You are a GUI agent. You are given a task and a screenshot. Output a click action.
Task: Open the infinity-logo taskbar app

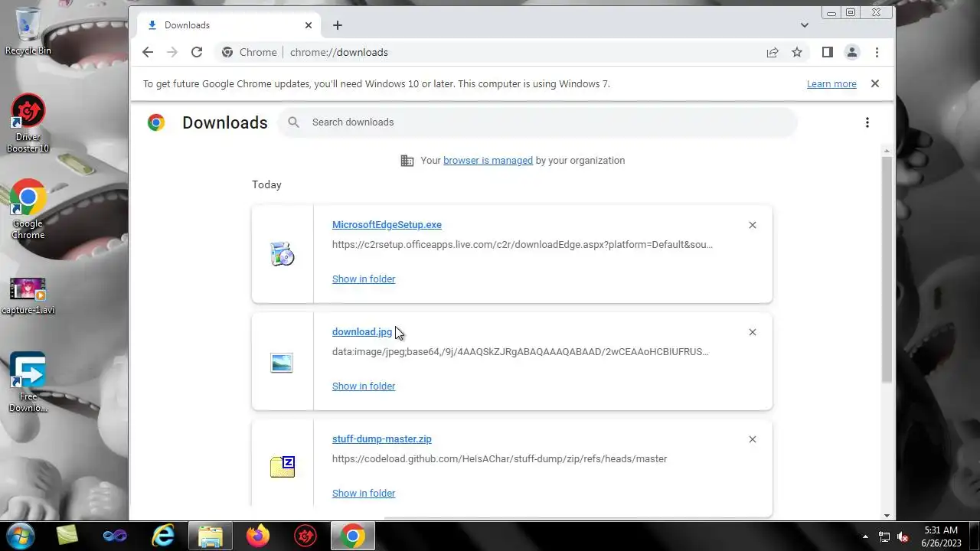coord(115,536)
